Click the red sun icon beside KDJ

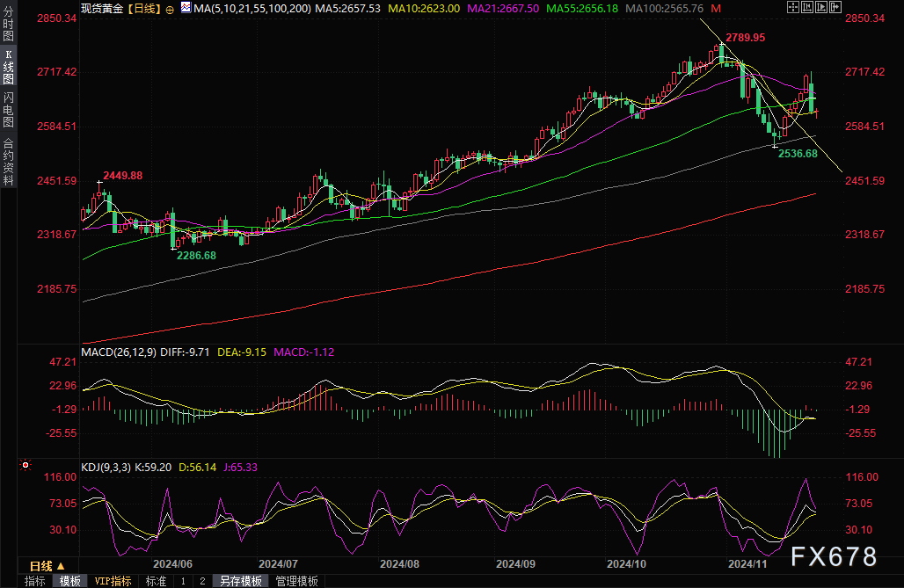tap(26, 465)
